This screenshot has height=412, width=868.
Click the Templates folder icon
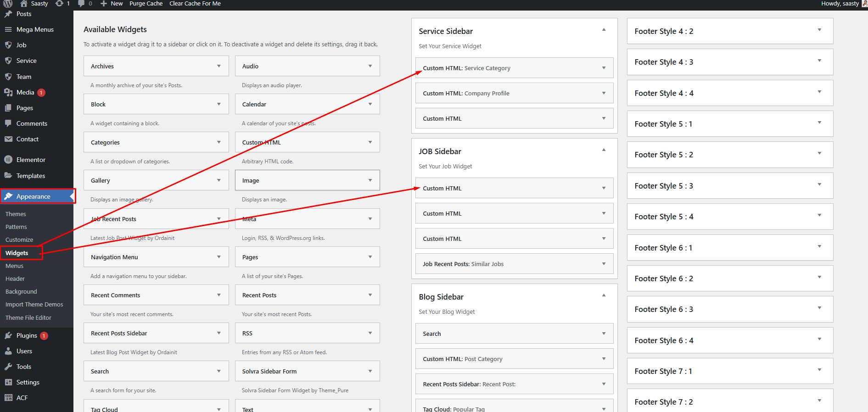pyautogui.click(x=8, y=176)
